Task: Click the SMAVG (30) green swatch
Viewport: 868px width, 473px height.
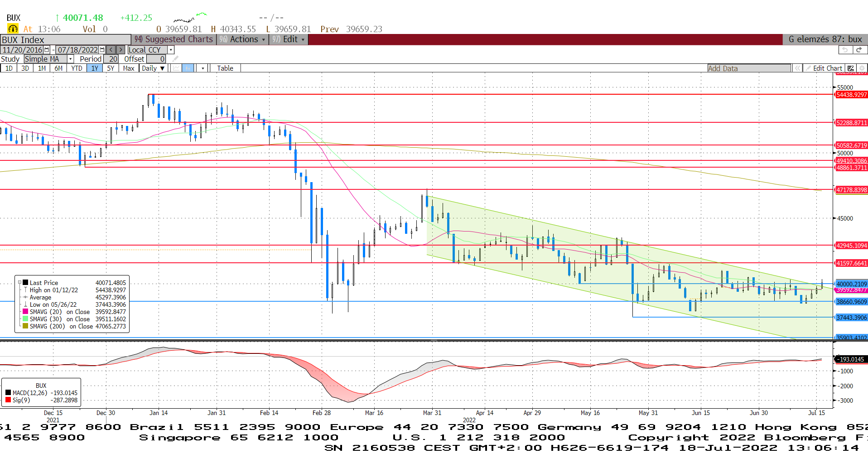Action: point(26,319)
